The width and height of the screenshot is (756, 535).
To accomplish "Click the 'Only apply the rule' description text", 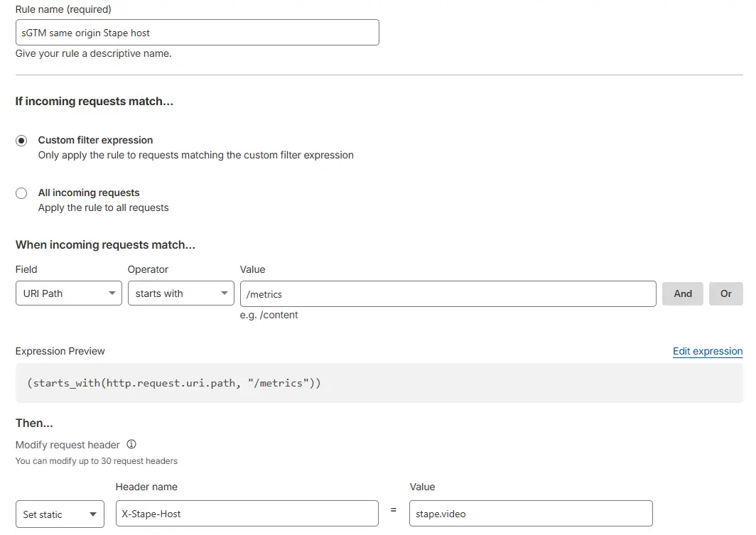I will pyautogui.click(x=195, y=155).
